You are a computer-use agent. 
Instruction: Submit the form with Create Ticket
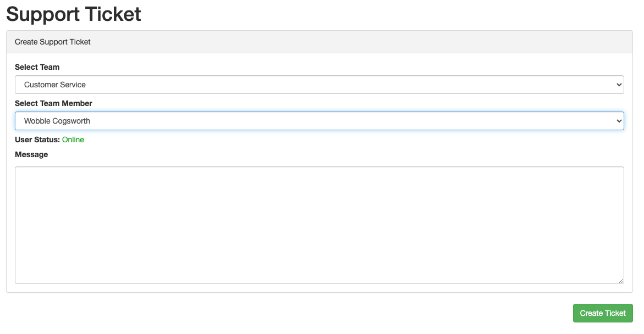(x=603, y=313)
